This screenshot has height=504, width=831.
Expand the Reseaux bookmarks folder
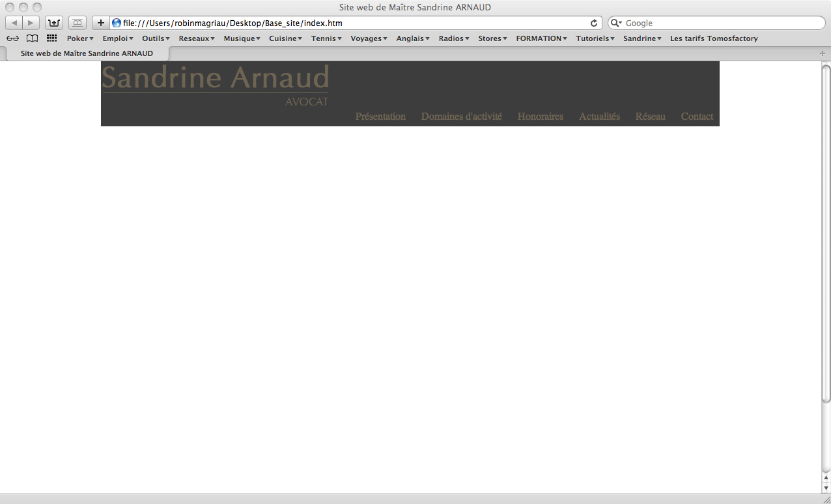tap(197, 38)
